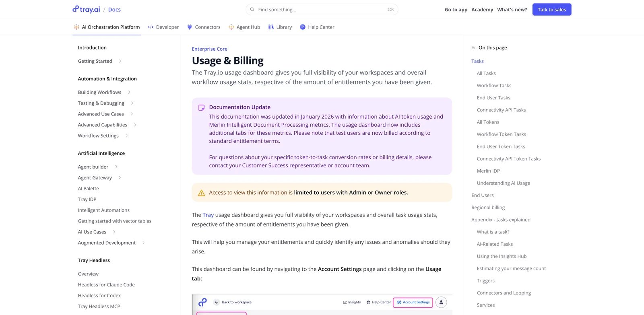Screen dimensions: 644x315
Task: Click the Connectors plug icon
Action: (190, 27)
